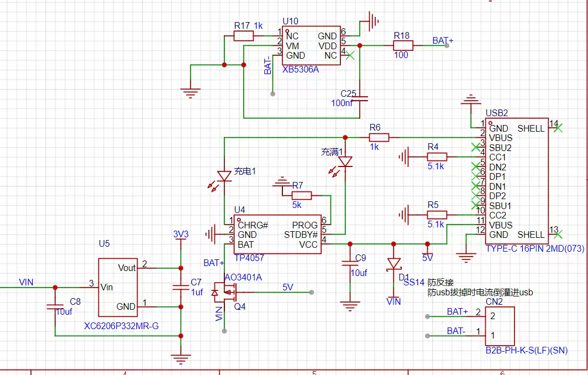Select ground symbol above USB2 pin 1
This screenshot has height=375, width=588.
[471, 100]
